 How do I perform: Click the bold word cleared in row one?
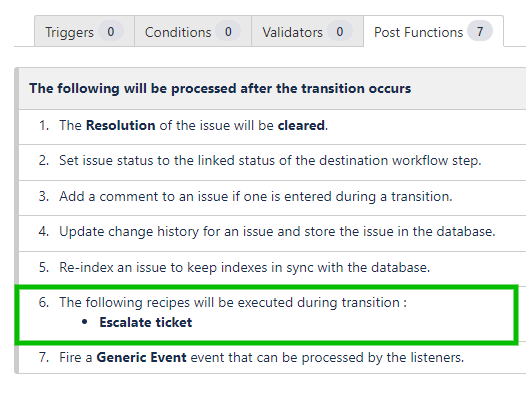tap(301, 125)
